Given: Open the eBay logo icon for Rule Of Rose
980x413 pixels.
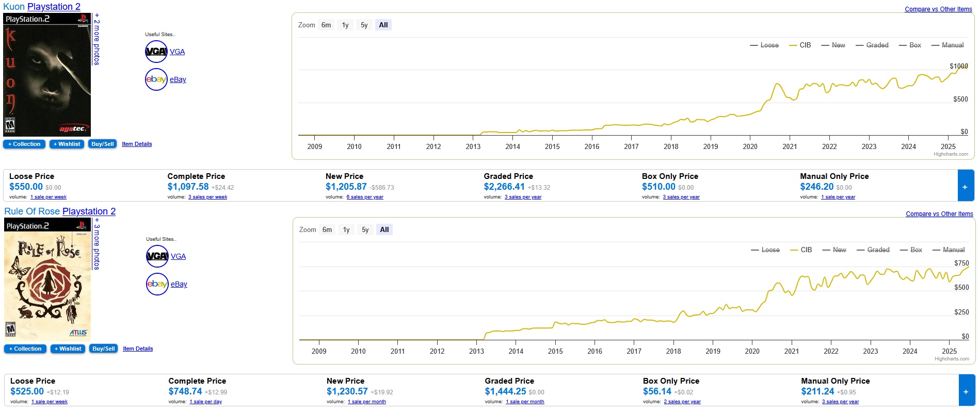Looking at the screenshot, I should pos(157,284).
